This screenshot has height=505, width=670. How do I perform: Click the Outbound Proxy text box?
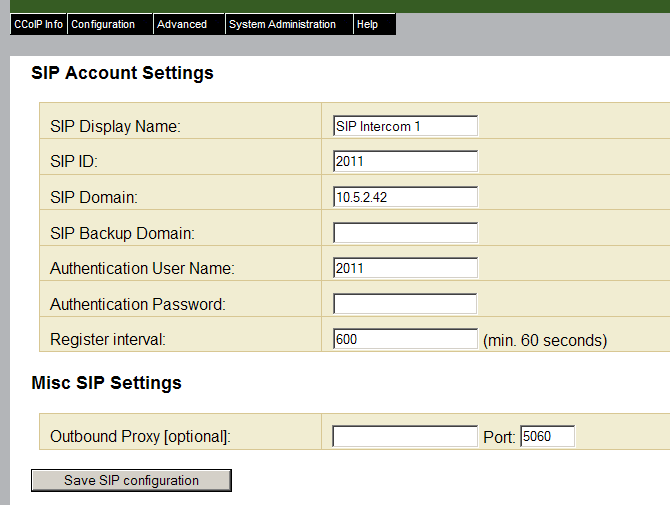tap(405, 437)
